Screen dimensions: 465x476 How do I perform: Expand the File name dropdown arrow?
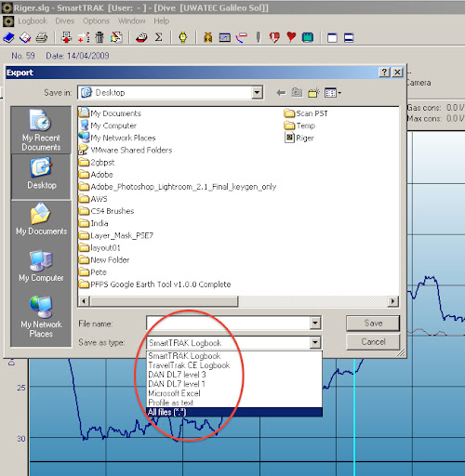pos(315,324)
